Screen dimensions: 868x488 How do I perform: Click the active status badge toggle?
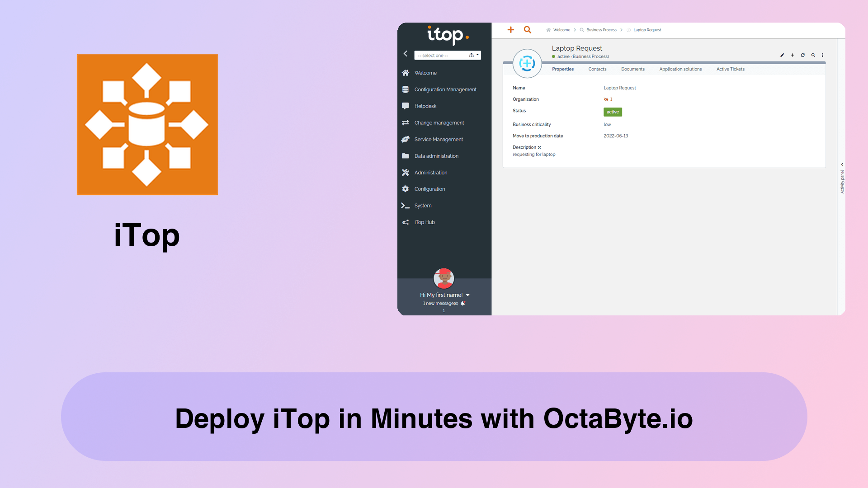[612, 112]
